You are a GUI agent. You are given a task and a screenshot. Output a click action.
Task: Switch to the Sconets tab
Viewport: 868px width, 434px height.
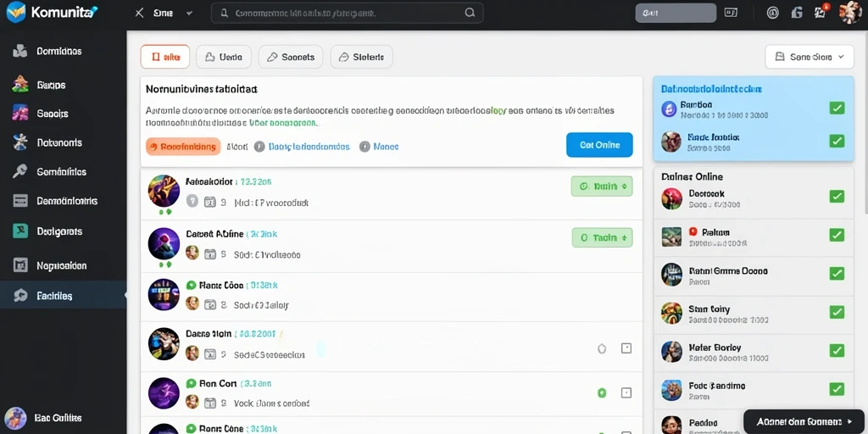click(x=291, y=57)
